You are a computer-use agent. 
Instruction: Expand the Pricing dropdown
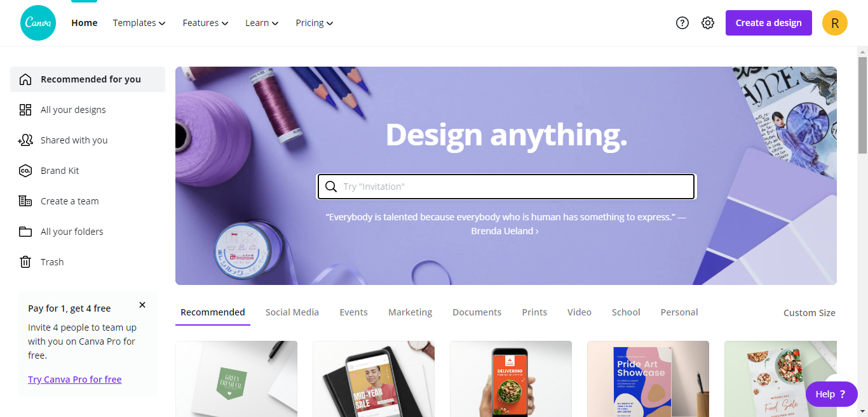315,23
